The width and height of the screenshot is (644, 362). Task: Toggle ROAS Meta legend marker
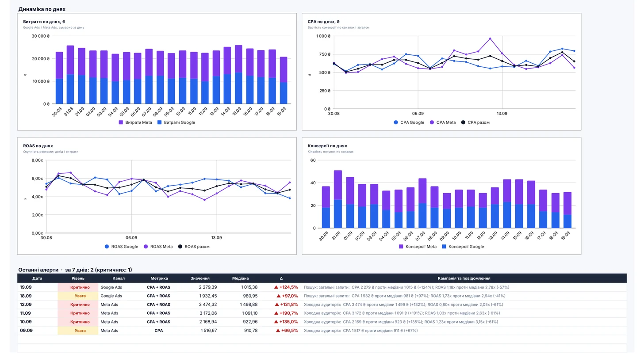pos(146,247)
